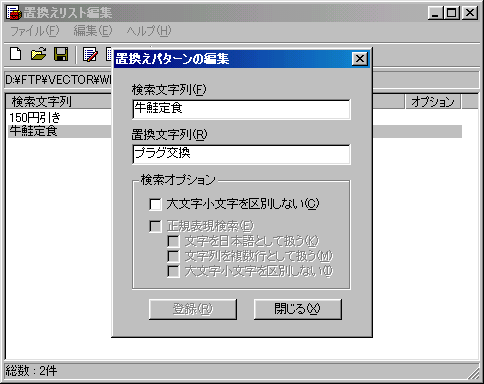This screenshot has height=384, width=484.
Task: Close the 置換えリスト編集 main window
Action: pyautogui.click(x=470, y=13)
